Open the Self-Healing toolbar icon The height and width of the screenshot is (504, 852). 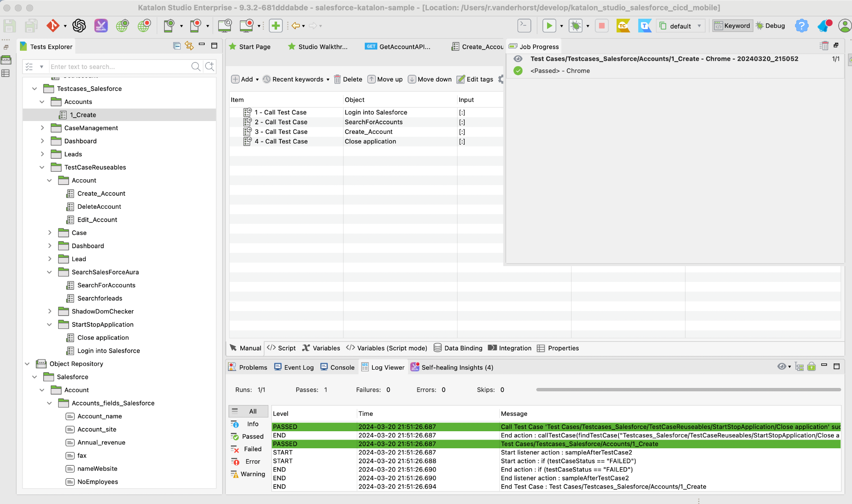coord(101,26)
